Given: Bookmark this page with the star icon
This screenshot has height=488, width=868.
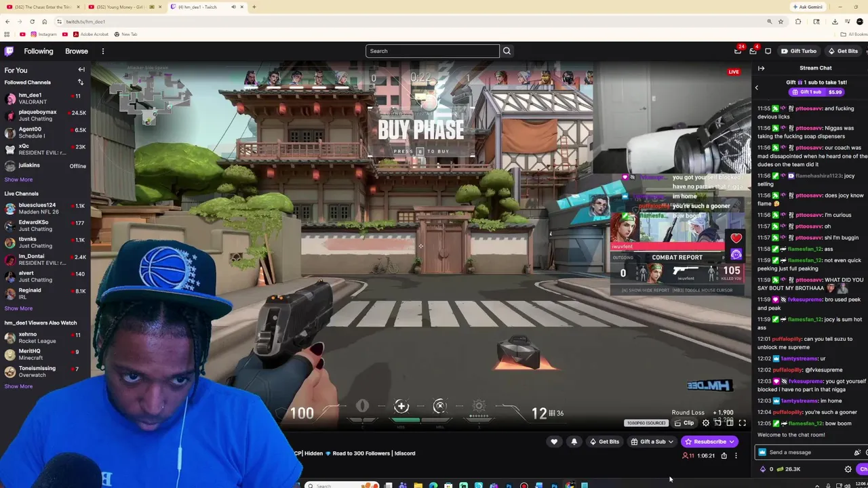Looking at the screenshot, I should [x=781, y=22].
